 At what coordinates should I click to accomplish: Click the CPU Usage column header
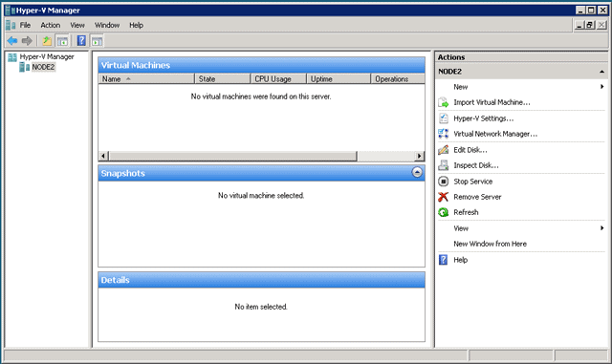[x=278, y=79]
